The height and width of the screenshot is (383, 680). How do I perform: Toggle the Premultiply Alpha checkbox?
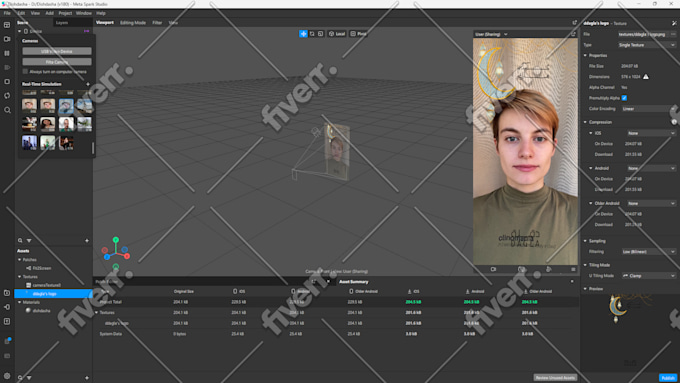(x=624, y=98)
